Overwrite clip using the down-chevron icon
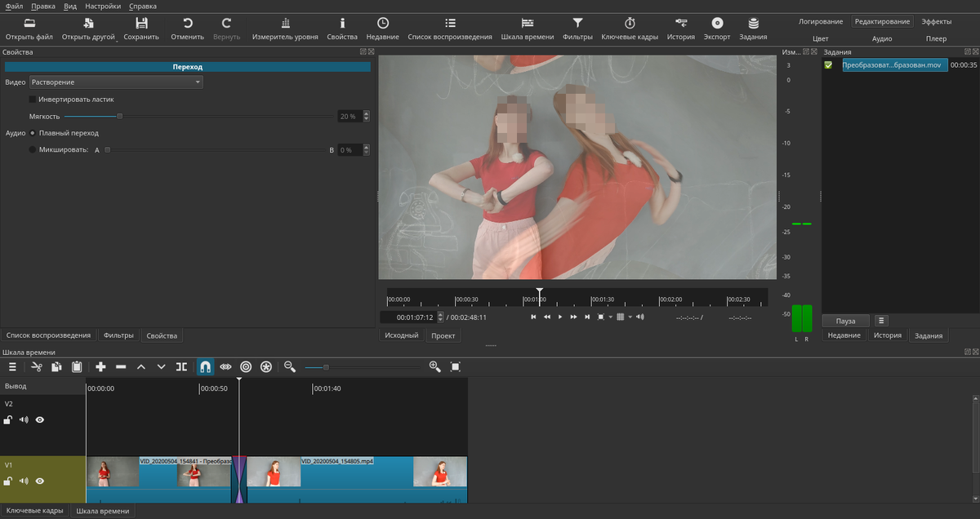980x519 pixels. coord(161,367)
